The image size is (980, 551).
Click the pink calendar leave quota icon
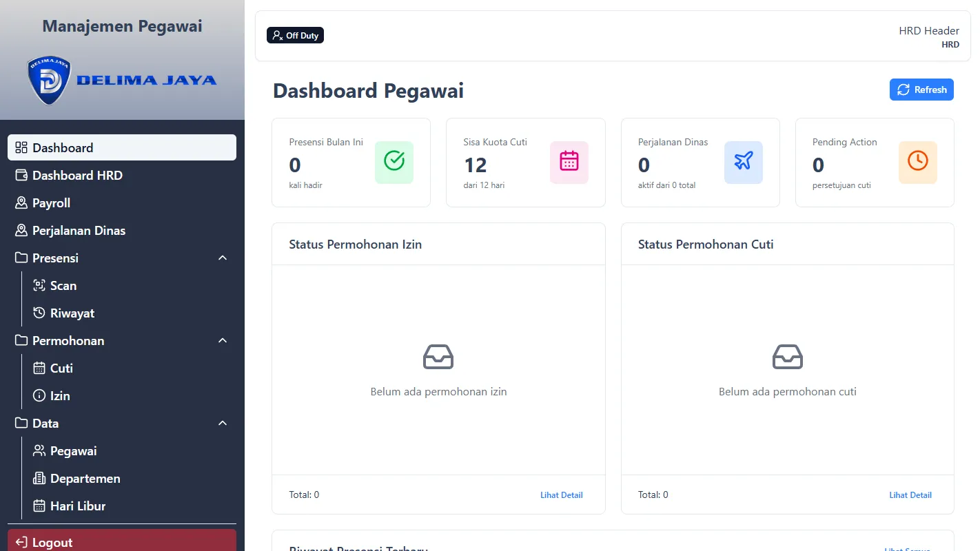[x=569, y=162]
